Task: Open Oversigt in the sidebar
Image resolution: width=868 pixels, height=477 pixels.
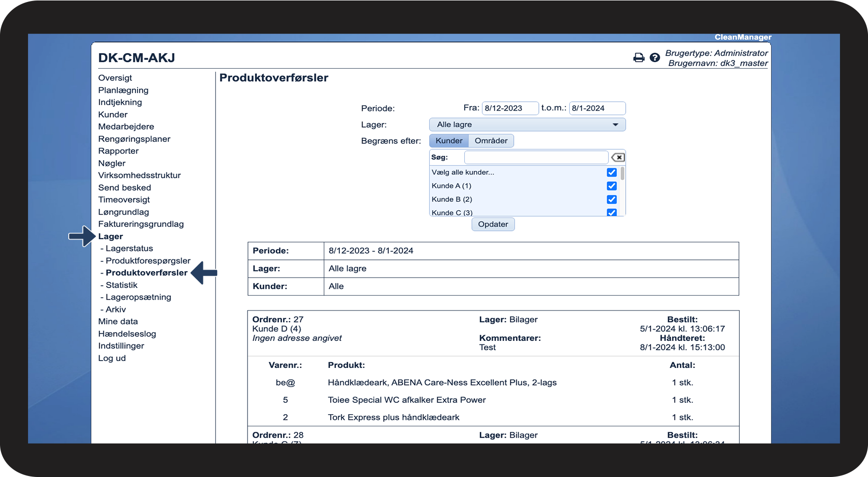Action: (x=115, y=78)
